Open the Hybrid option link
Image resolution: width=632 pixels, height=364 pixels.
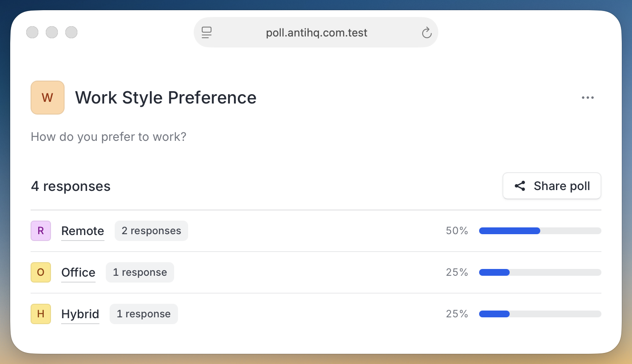click(80, 314)
